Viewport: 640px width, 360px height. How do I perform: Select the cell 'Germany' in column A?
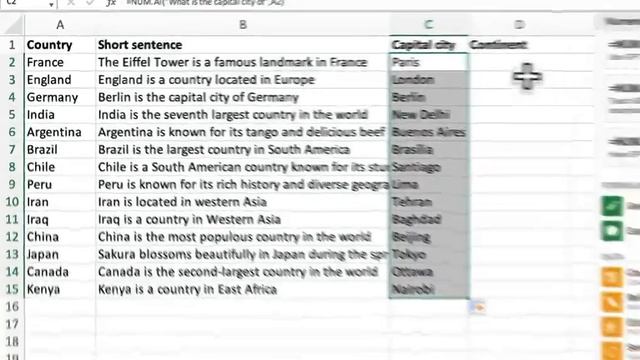[x=60, y=97]
